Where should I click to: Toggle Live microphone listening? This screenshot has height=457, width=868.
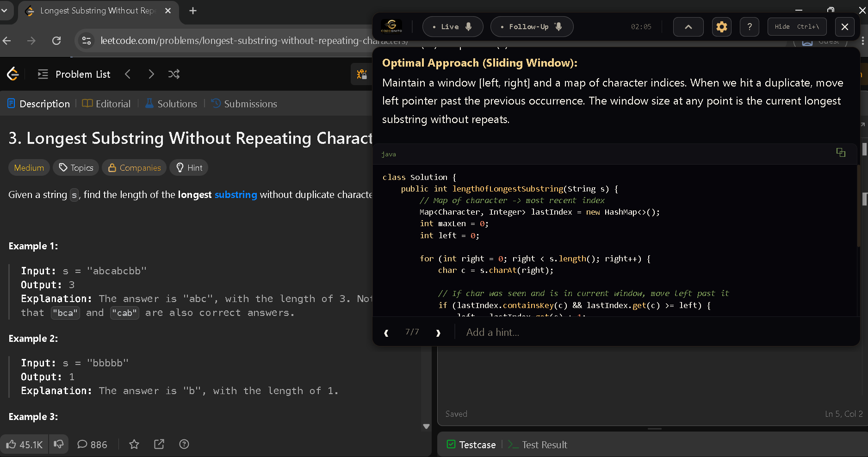pyautogui.click(x=453, y=27)
